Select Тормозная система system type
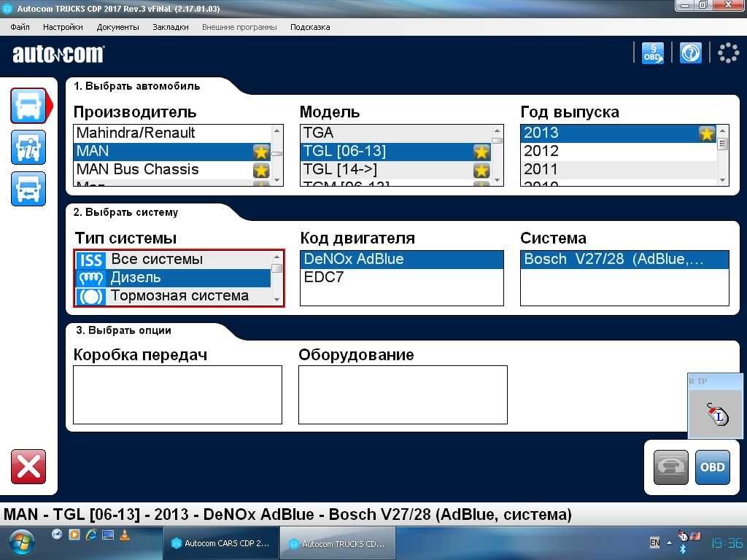Screen dimensions: 747x560 (172, 296)
